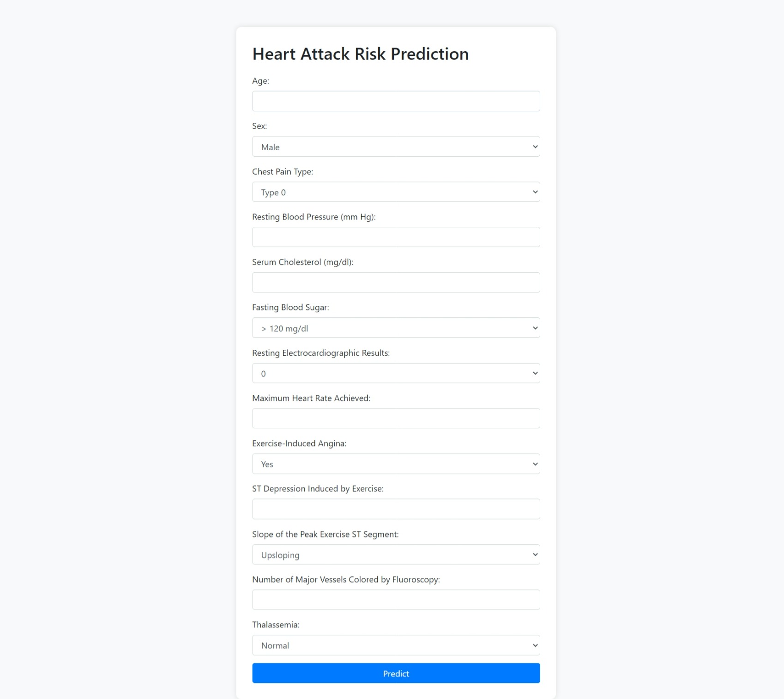
Task: Focus the Resting Blood Pressure input box
Action: click(396, 237)
